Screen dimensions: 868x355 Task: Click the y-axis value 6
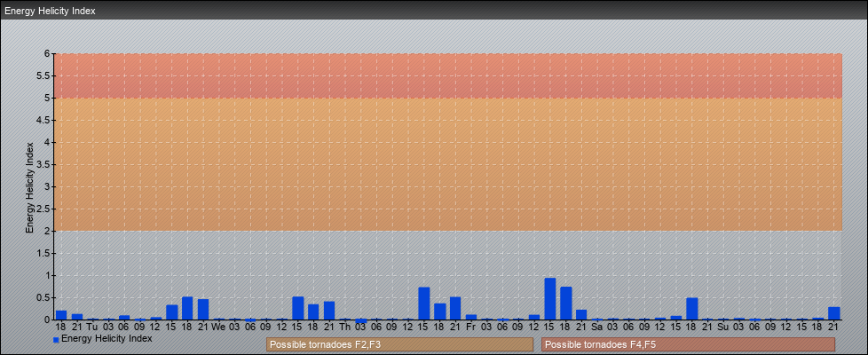coord(48,54)
